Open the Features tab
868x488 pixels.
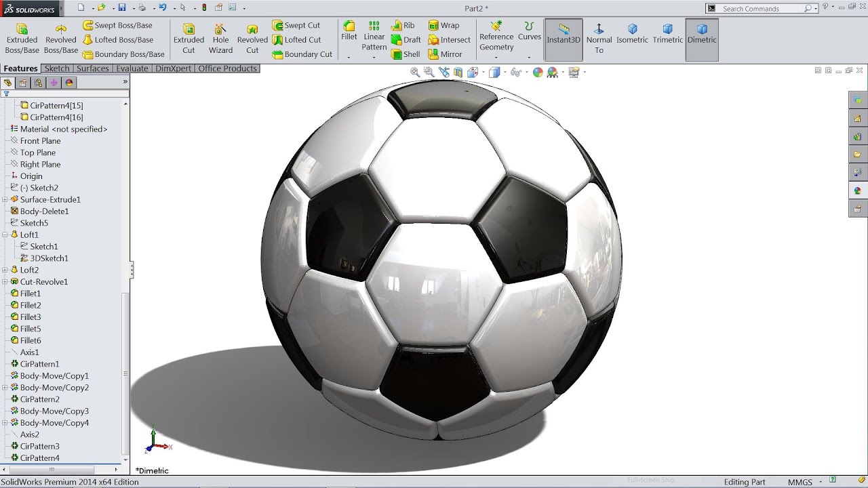(x=20, y=68)
